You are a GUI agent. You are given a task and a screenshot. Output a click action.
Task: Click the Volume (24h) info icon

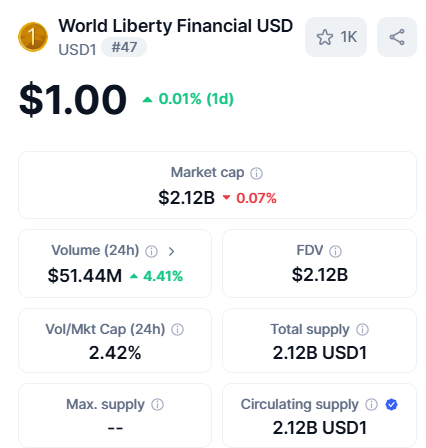click(x=151, y=251)
